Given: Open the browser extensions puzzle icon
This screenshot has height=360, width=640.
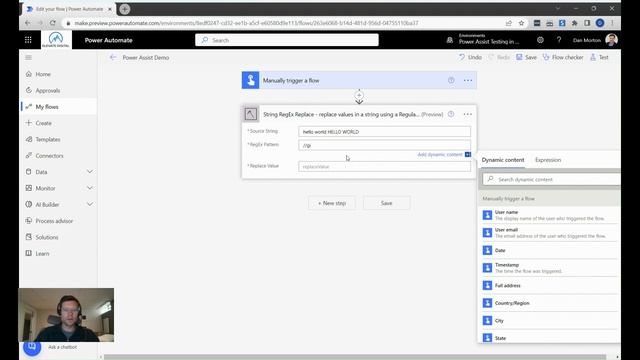Looking at the screenshot, I should point(575,23).
